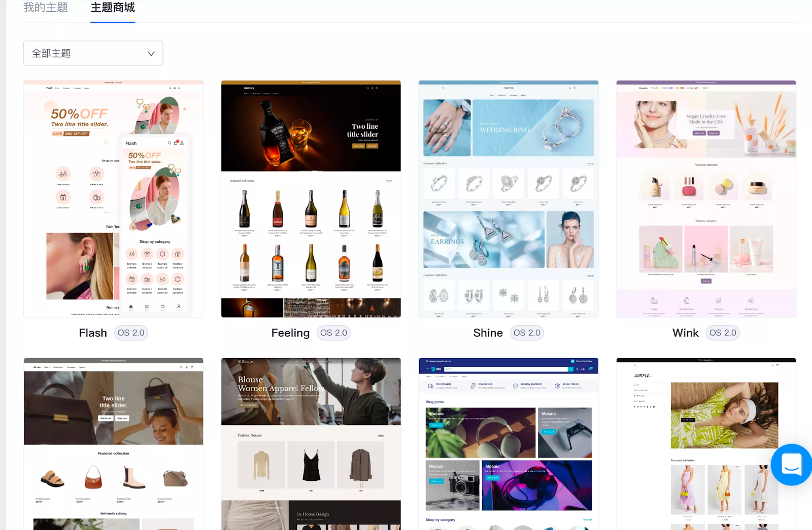The height and width of the screenshot is (530, 812).
Task: Click the dropdown chevron arrow in theme filter
Action: [151, 54]
